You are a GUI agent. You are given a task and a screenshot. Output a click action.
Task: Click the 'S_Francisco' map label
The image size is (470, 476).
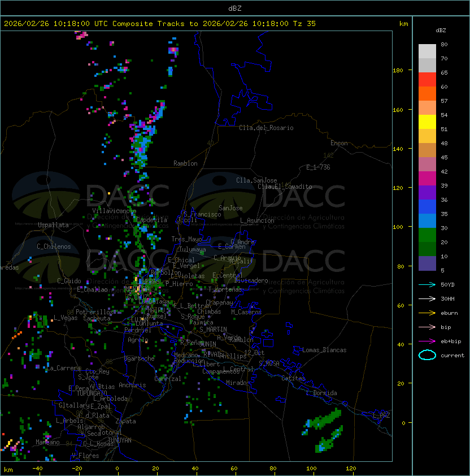(x=202, y=214)
